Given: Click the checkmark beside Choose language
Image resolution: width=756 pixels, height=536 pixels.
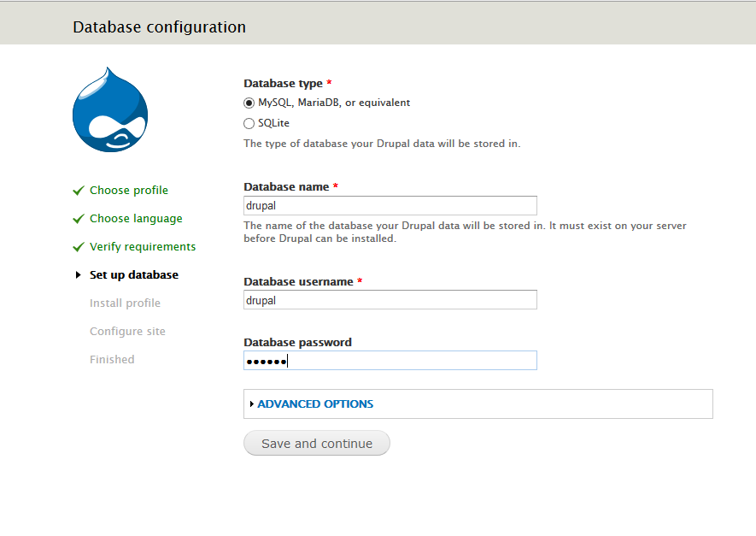Looking at the screenshot, I should point(79,219).
